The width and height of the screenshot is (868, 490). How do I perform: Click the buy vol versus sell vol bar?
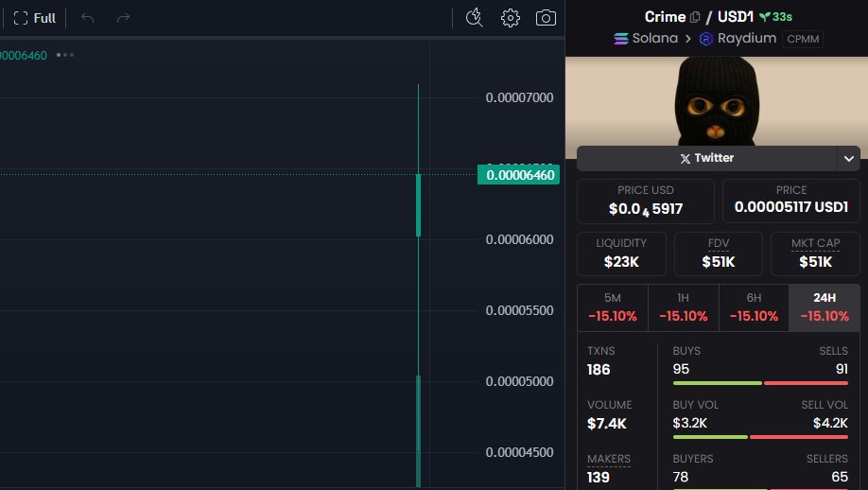pos(760,437)
